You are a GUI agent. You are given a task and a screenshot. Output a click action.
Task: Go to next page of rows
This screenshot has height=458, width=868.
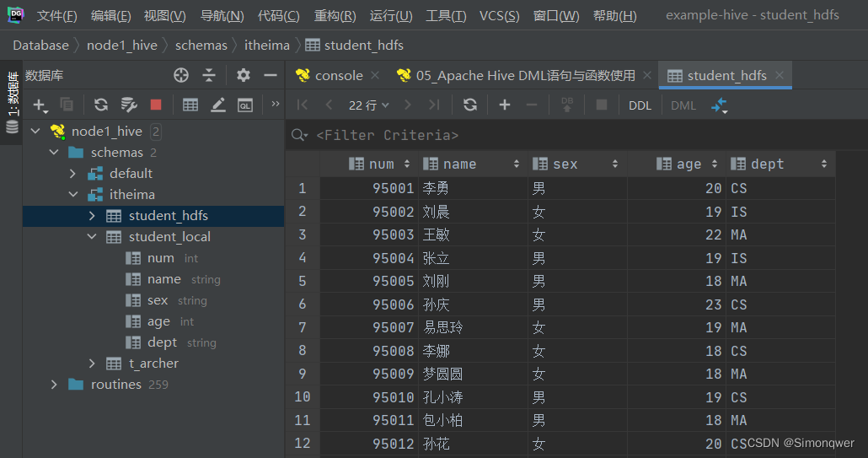(x=408, y=105)
